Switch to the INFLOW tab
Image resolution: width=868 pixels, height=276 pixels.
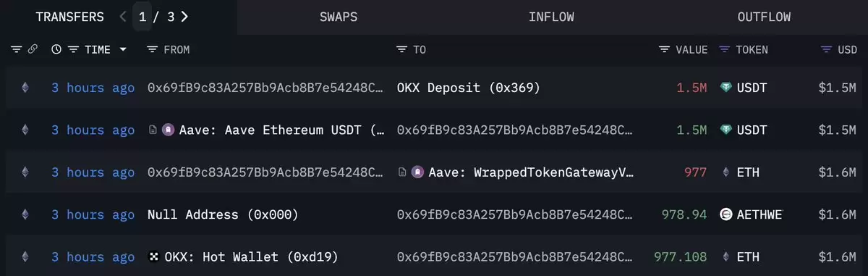pyautogui.click(x=551, y=17)
